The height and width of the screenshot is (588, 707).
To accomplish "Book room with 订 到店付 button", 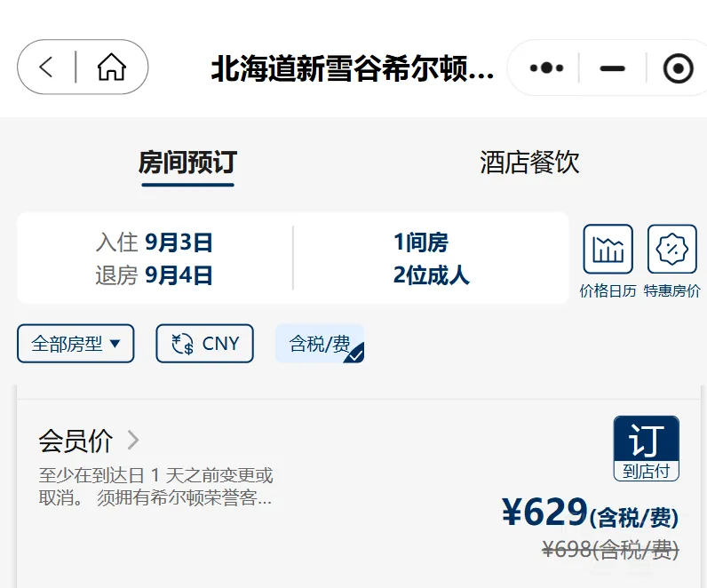I will pos(646,449).
